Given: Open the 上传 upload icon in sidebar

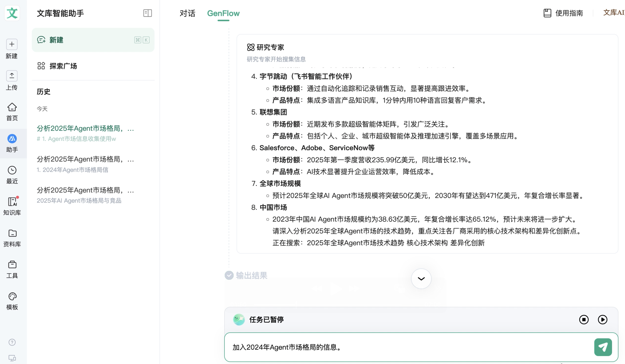Looking at the screenshot, I should pos(12,76).
